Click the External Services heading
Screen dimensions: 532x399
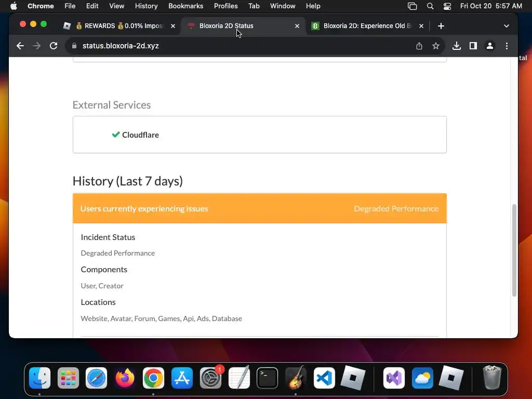(112, 105)
